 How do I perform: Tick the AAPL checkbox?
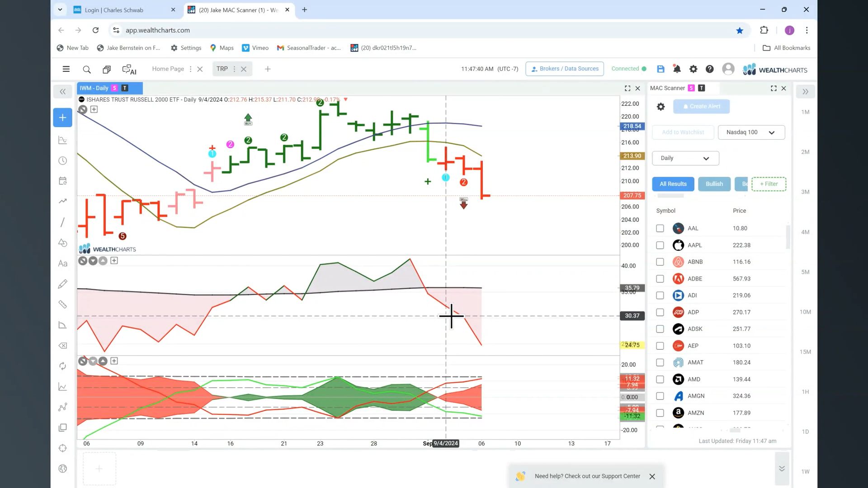(x=660, y=245)
